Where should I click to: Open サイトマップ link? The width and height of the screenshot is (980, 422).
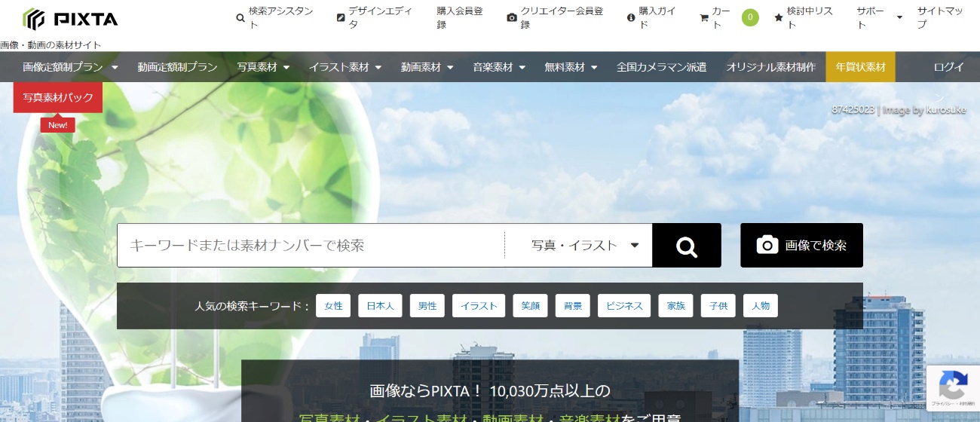pyautogui.click(x=939, y=18)
